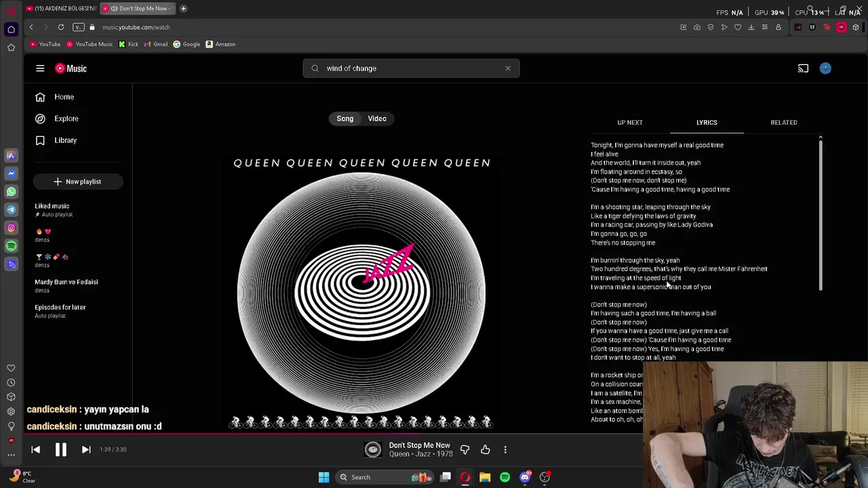Click the player bar album thumbnail
868x488 pixels.
pos(372,449)
